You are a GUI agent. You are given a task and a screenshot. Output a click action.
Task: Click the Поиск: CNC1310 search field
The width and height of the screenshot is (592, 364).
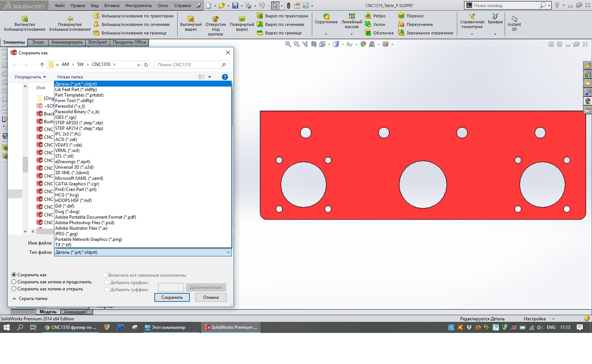[x=191, y=65]
